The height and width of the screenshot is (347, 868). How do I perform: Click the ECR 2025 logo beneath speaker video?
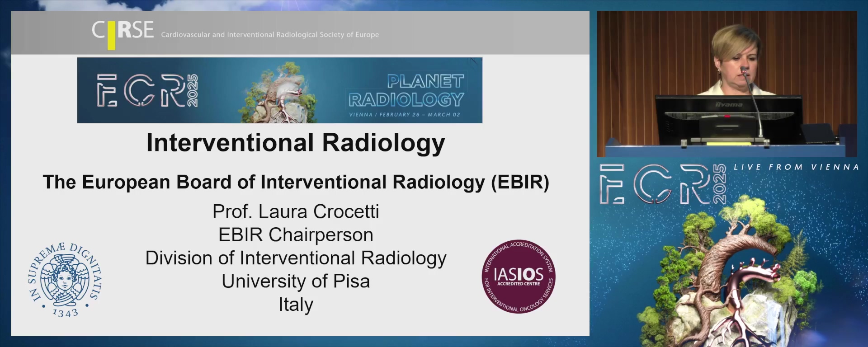[663, 184]
